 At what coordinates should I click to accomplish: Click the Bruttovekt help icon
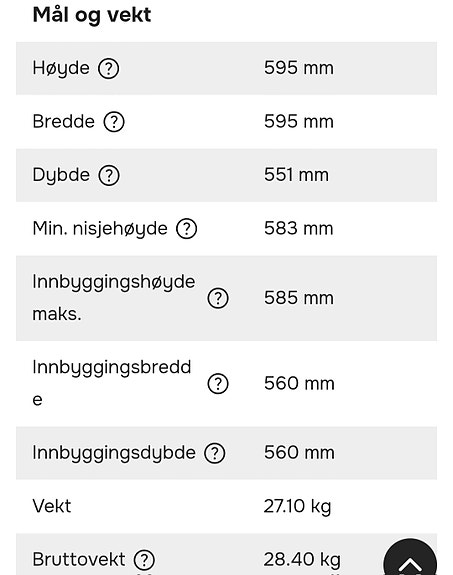pos(144,560)
